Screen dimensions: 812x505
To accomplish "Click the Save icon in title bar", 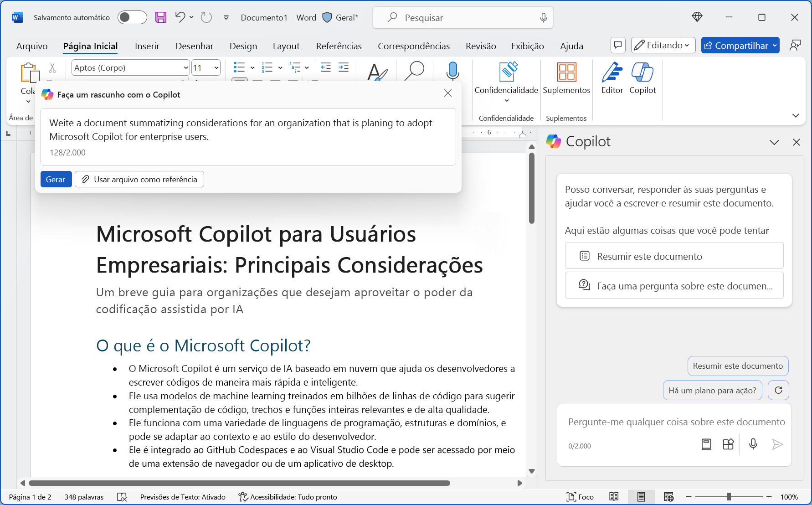I will point(161,17).
